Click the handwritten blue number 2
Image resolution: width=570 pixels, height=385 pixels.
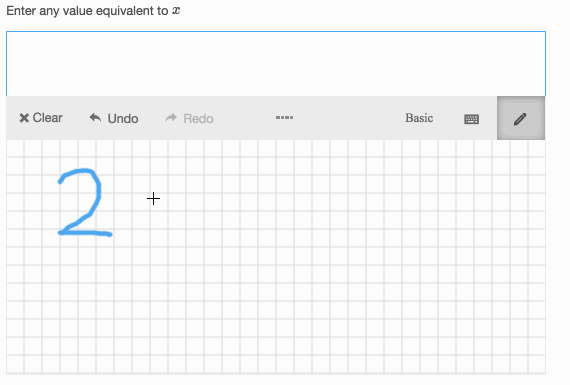tap(85, 202)
